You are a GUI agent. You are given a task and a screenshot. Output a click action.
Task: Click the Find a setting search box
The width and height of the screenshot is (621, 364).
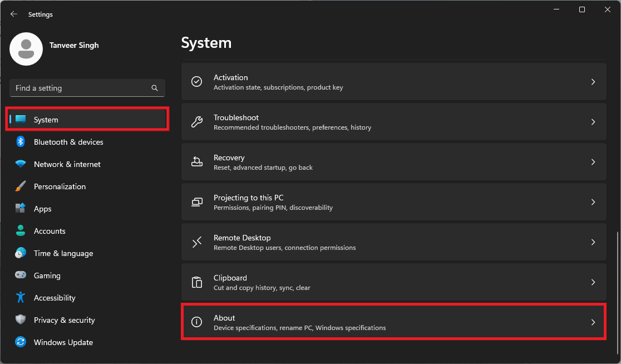[x=87, y=88]
